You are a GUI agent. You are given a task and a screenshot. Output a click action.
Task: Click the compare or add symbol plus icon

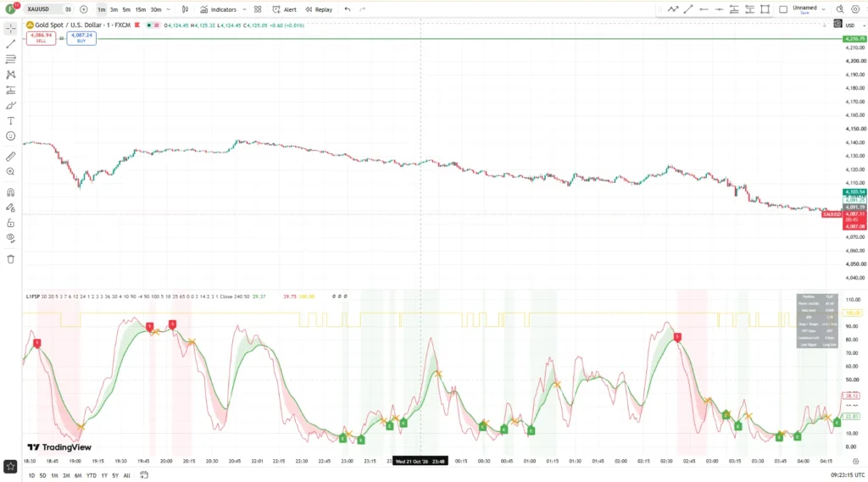tap(84, 9)
